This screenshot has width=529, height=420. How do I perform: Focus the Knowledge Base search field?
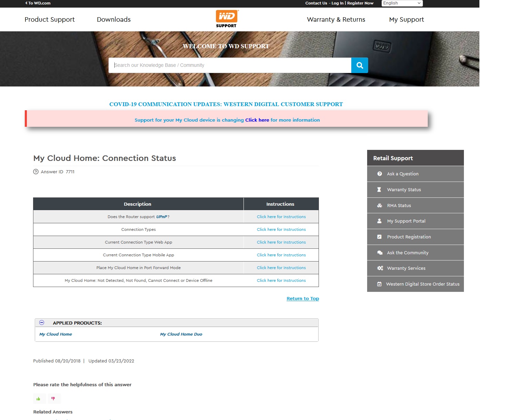pyautogui.click(x=230, y=65)
